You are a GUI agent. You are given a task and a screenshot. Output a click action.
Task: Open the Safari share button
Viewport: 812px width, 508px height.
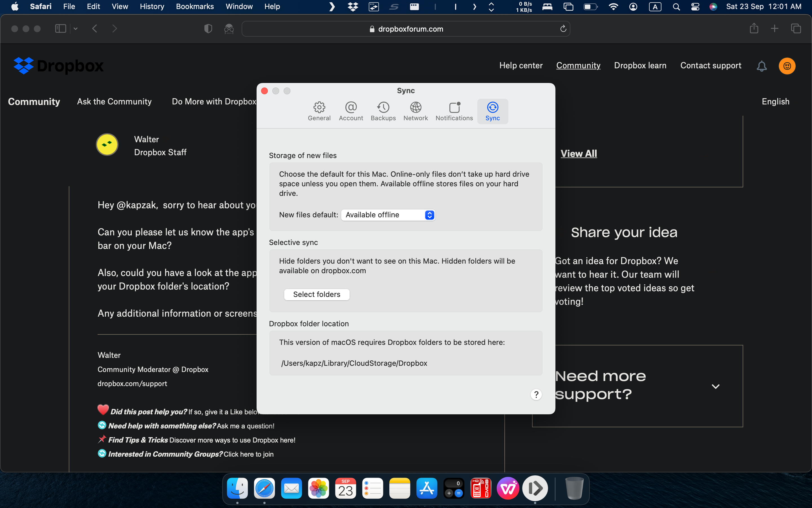[x=754, y=28]
